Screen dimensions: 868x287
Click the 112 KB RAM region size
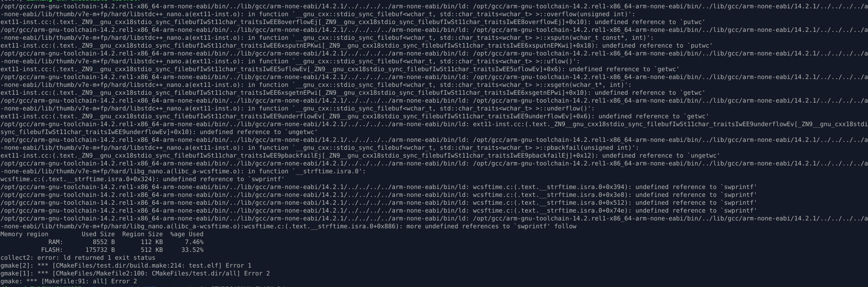[x=152, y=242]
